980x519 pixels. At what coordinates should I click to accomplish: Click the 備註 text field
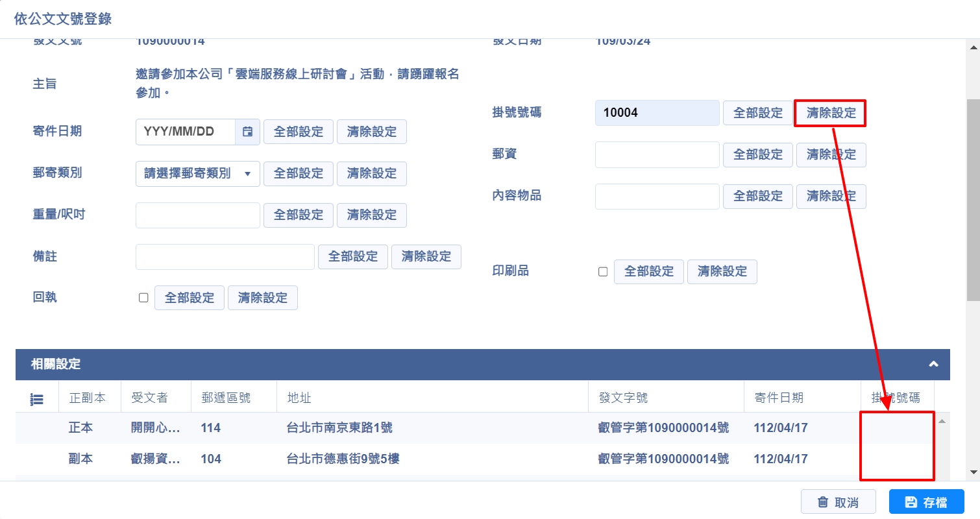(225, 257)
